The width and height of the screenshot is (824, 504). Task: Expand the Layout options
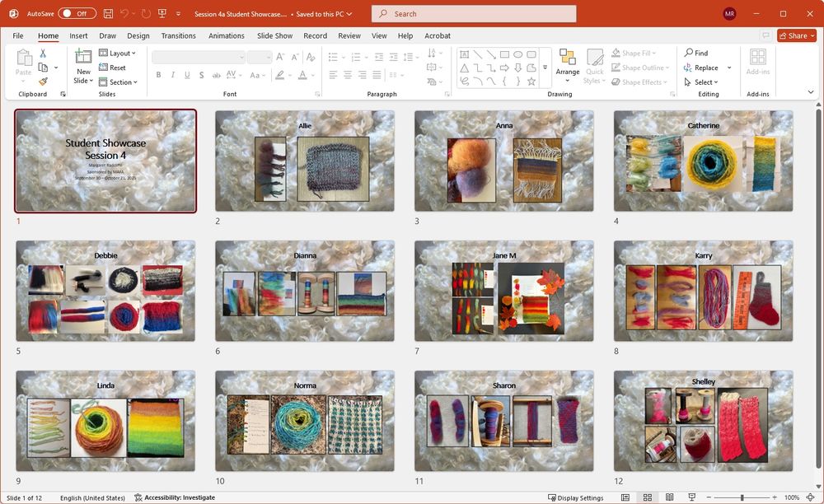(118, 52)
